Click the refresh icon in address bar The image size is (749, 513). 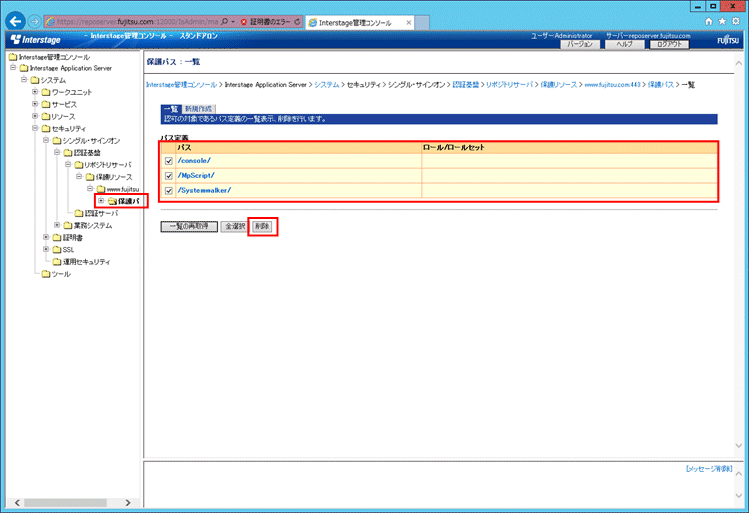(297, 22)
